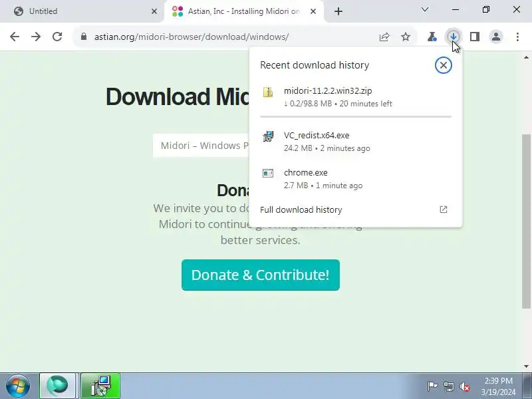Viewport: 532px width, 399px height.
Task: Open Chrome Labs flask icon
Action: coord(432,37)
